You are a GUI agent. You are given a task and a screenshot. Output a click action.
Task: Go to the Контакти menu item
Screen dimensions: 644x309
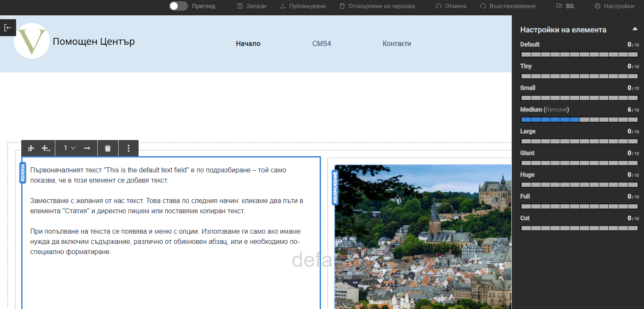(397, 43)
